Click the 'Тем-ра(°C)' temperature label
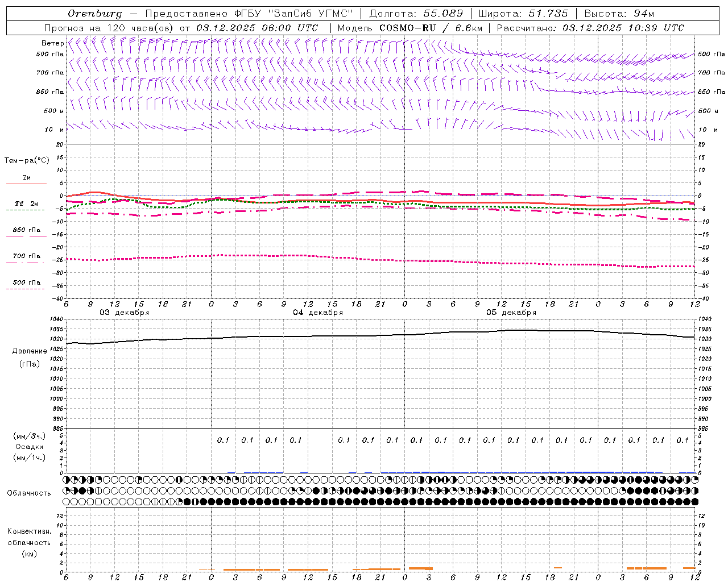 click(27, 161)
